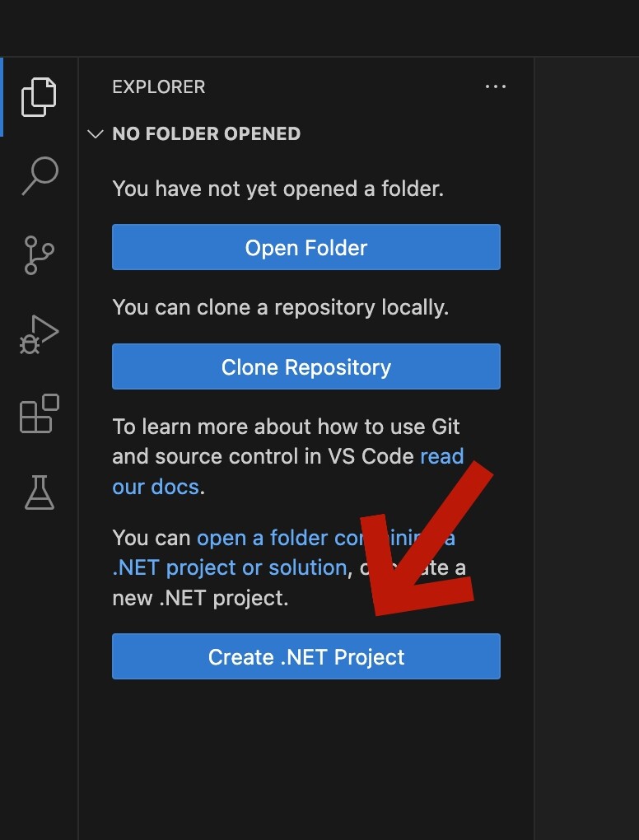Click the Clone Repository button

click(306, 366)
